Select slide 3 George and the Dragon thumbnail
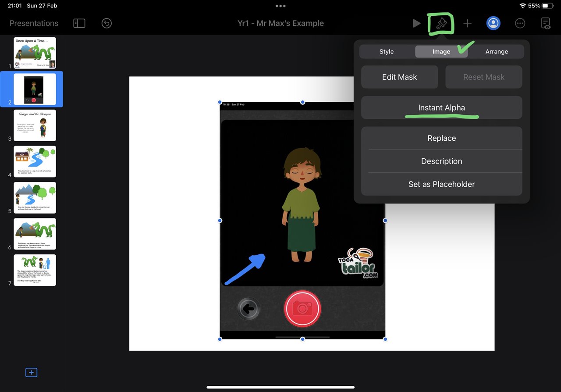Viewport: 561px width, 392px height. tap(35, 125)
